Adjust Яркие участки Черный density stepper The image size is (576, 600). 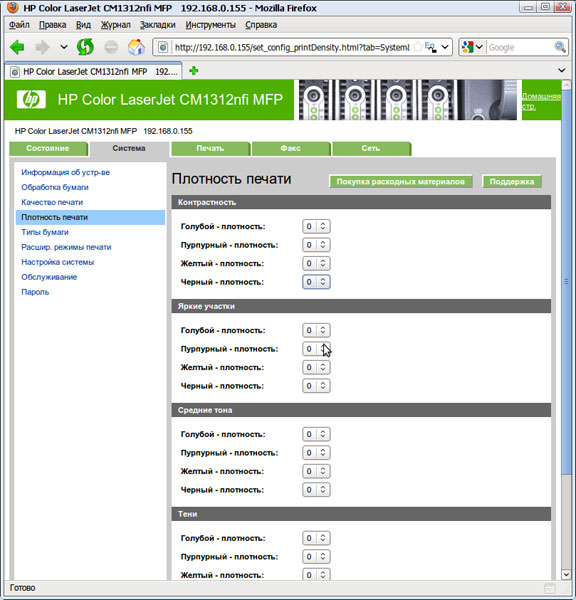pos(316,386)
